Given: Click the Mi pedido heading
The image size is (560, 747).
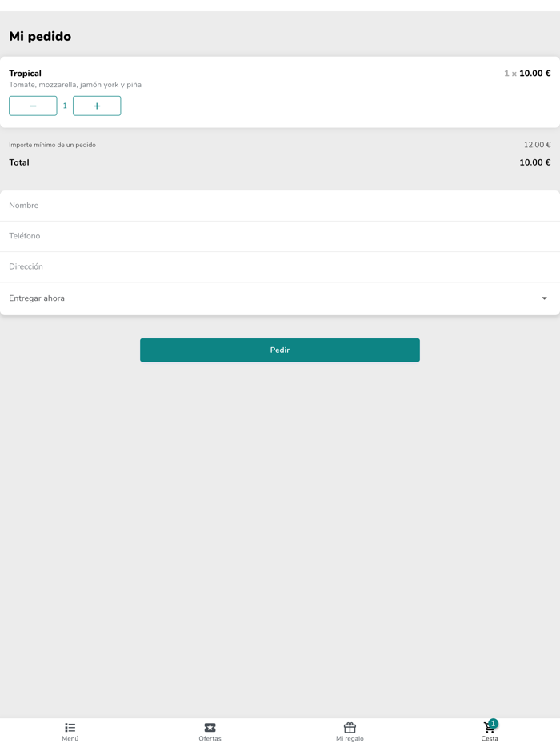Looking at the screenshot, I should tap(40, 37).
